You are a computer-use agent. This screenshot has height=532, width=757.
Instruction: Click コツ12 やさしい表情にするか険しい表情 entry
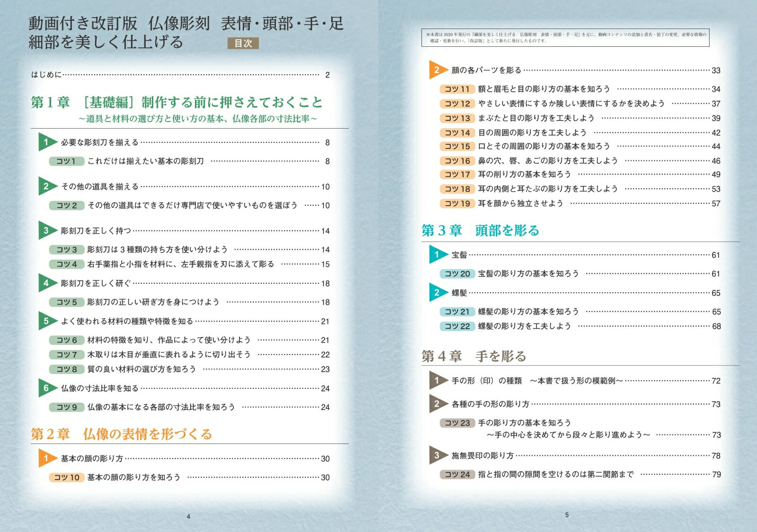point(580,104)
